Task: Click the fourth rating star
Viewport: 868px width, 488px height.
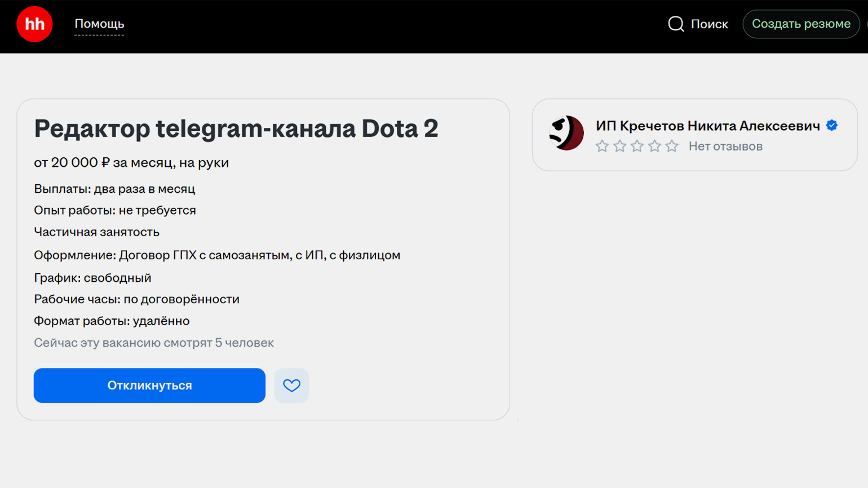Action: [x=654, y=147]
